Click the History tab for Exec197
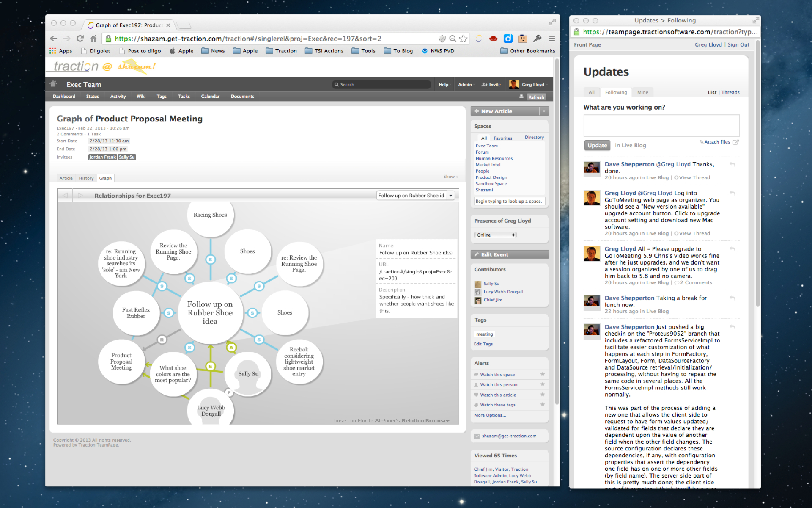The width and height of the screenshot is (812, 508). point(86,178)
